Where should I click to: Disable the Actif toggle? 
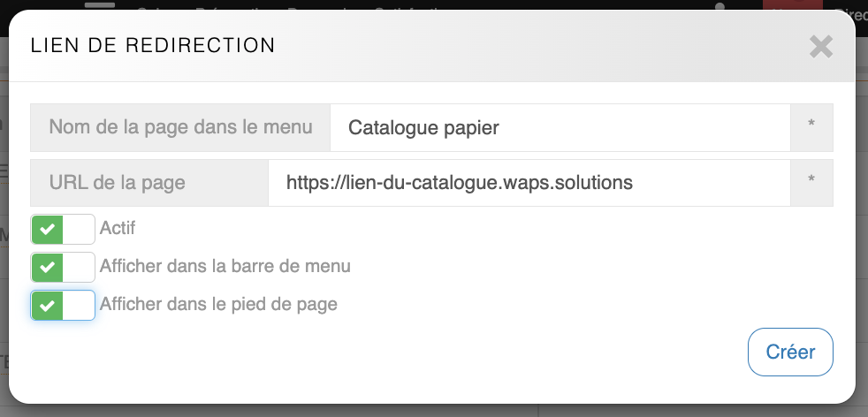click(63, 230)
